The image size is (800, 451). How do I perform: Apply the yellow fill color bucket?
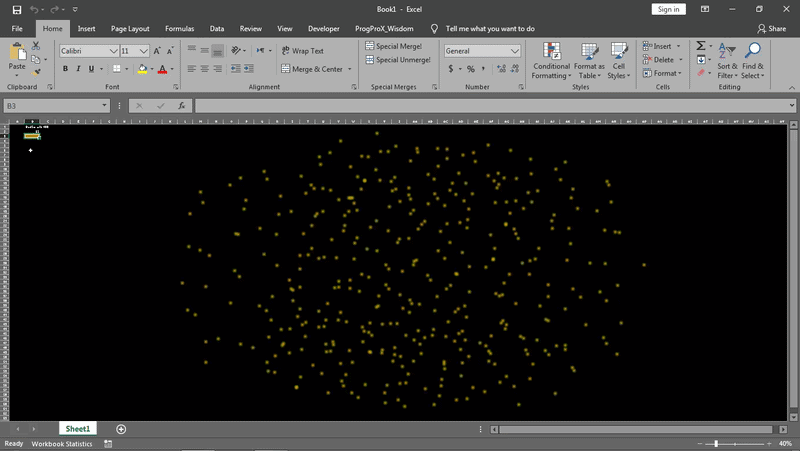[142, 69]
